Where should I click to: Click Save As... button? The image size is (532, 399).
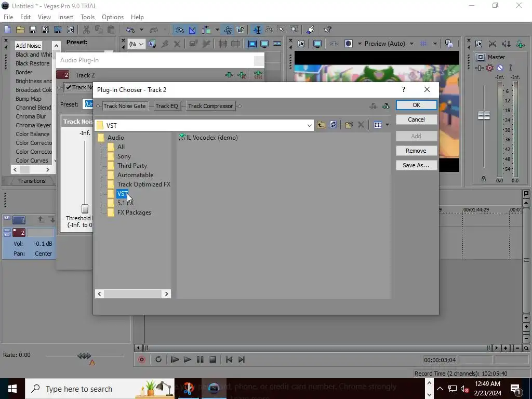click(x=416, y=165)
